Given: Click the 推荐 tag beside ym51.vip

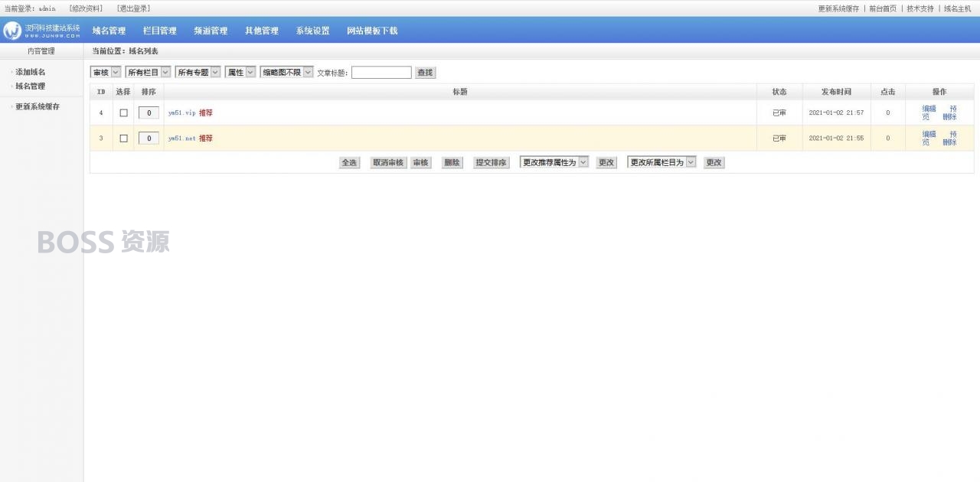Looking at the screenshot, I should [x=206, y=112].
